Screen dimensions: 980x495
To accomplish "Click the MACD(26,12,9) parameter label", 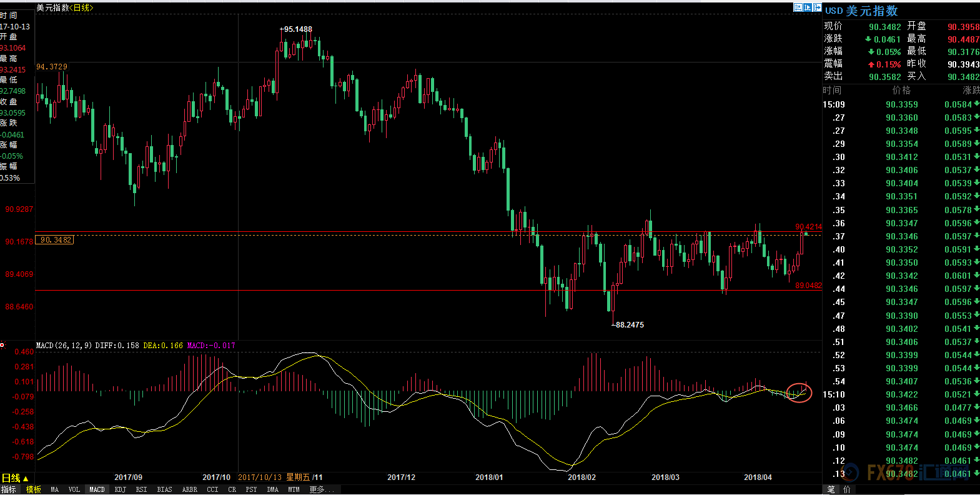I will click(64, 346).
